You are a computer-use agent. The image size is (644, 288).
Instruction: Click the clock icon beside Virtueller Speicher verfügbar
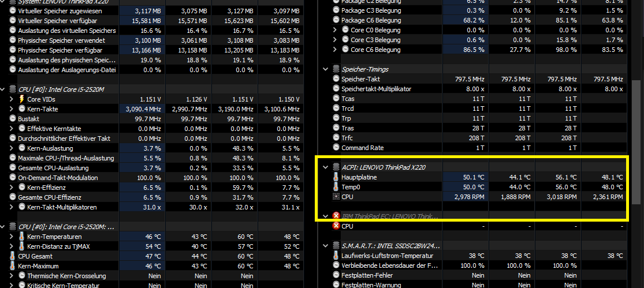13,21
